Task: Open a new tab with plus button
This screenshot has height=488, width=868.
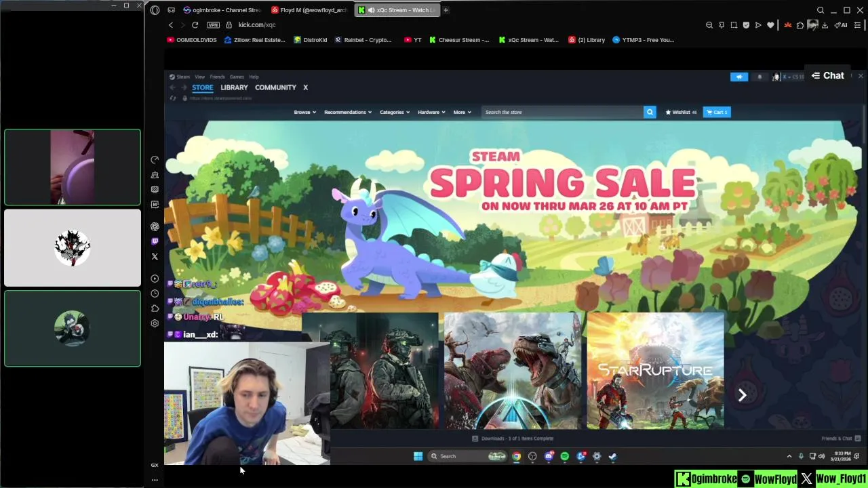Action: (x=446, y=10)
